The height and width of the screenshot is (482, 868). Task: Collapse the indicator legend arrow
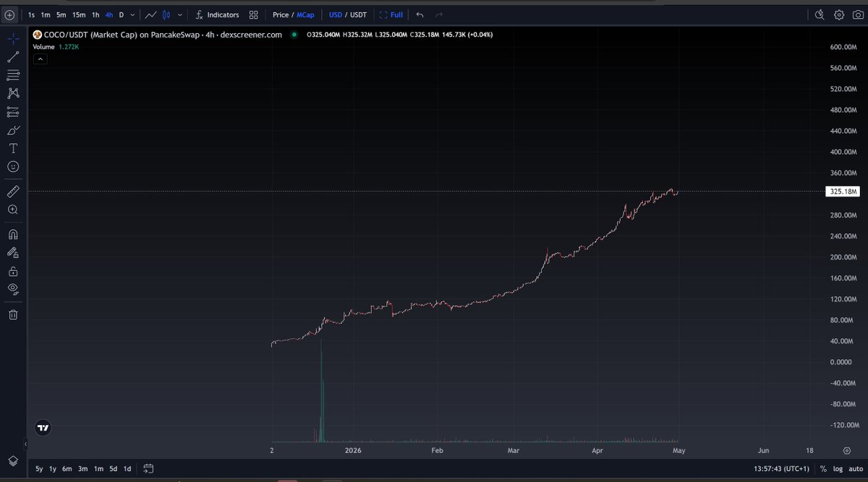tap(41, 59)
